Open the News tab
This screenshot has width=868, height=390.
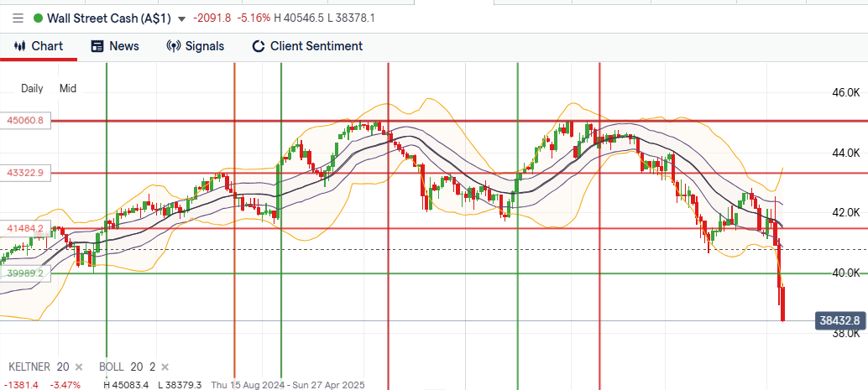(115, 46)
